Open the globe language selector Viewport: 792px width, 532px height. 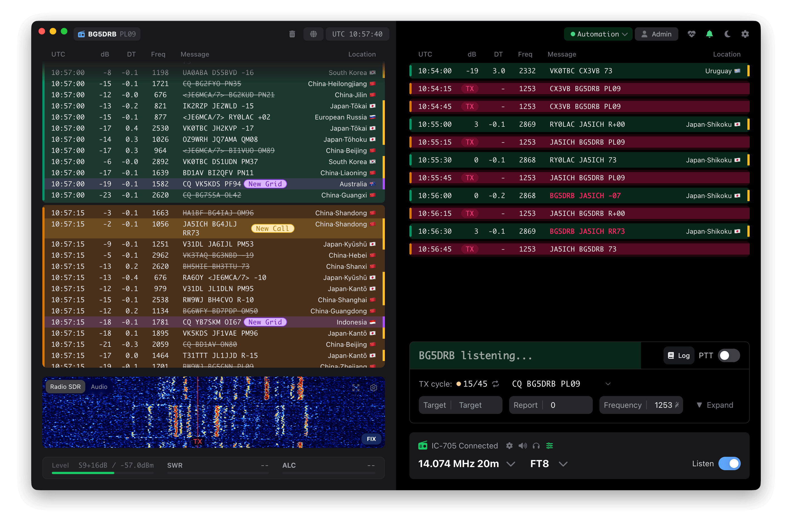[313, 34]
